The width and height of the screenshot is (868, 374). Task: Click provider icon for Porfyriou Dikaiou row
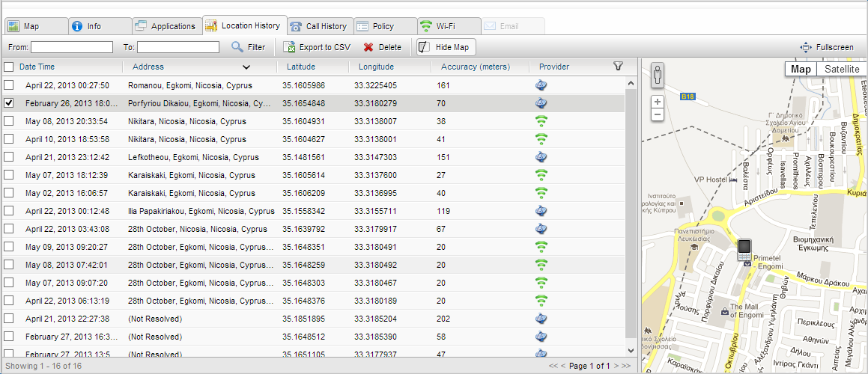point(541,103)
